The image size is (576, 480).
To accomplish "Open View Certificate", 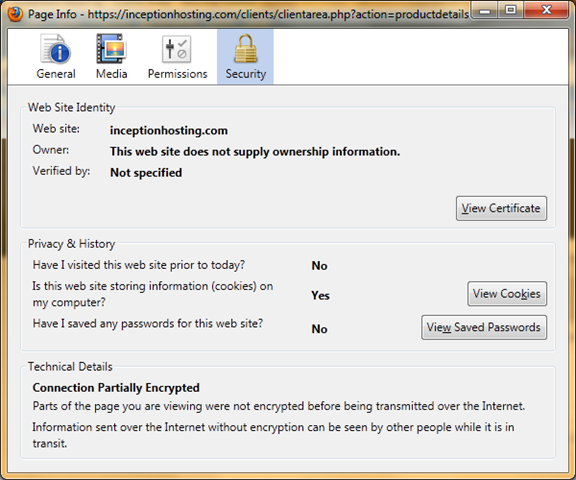I will coord(501,208).
